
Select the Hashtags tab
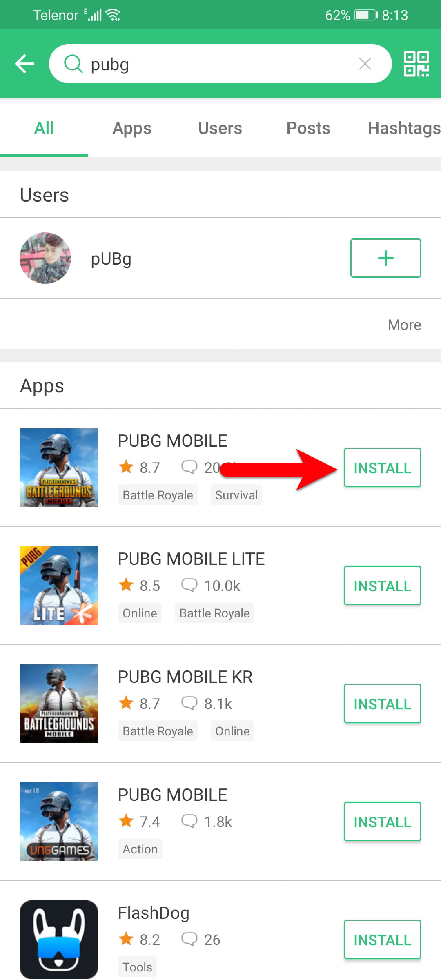coord(404,128)
